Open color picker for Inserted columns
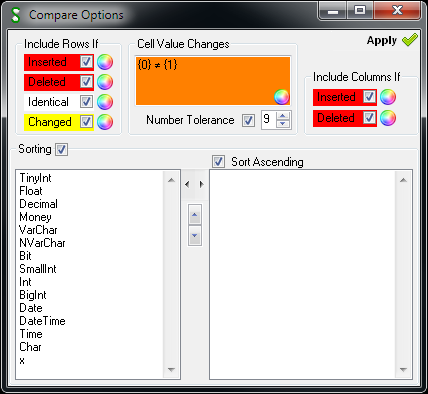 (388, 97)
